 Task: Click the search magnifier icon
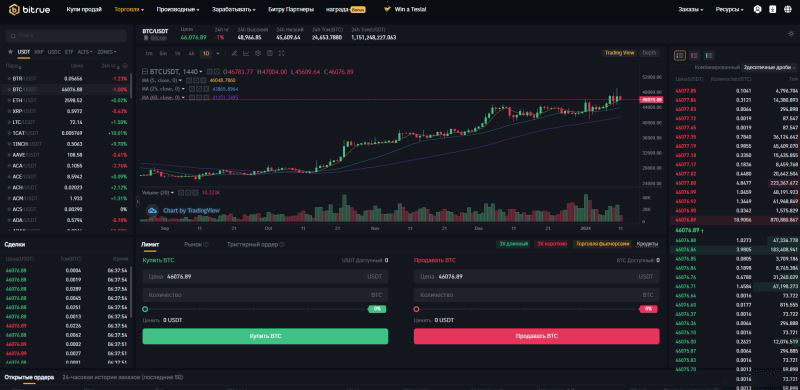coord(12,36)
